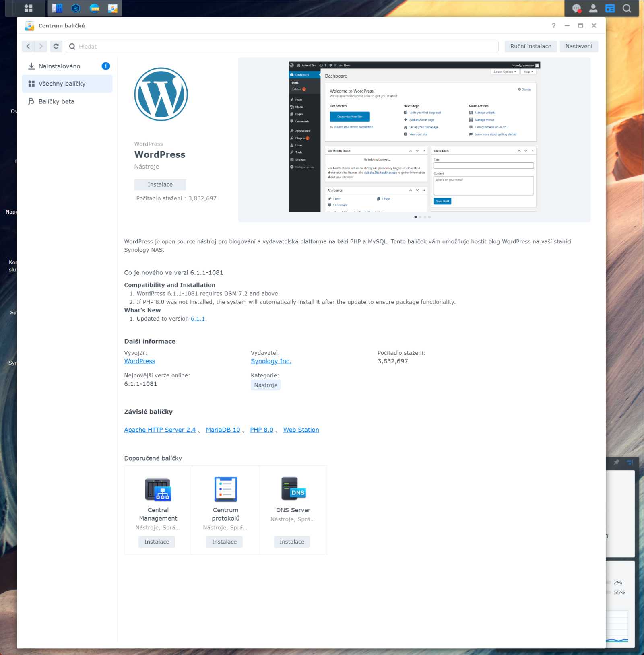Click the DNS Server package name
The width and height of the screenshot is (644, 655).
click(x=293, y=510)
